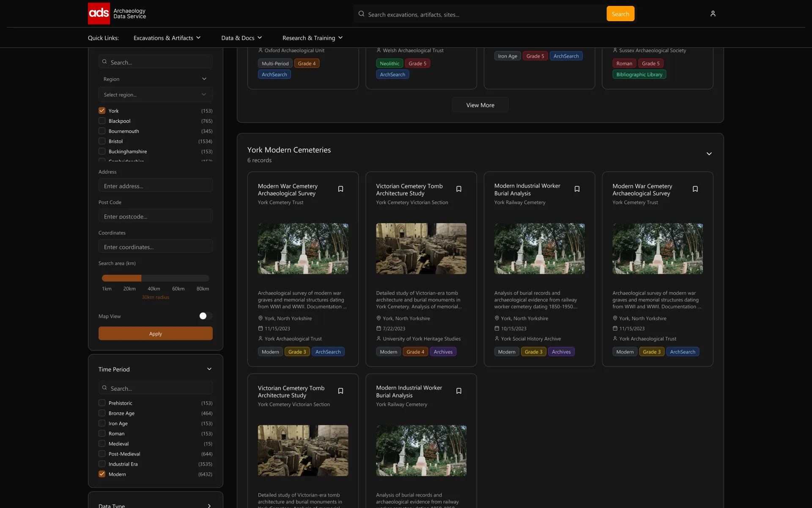Uncheck the York region checkbox
The height and width of the screenshot is (508, 812).
pyautogui.click(x=102, y=110)
